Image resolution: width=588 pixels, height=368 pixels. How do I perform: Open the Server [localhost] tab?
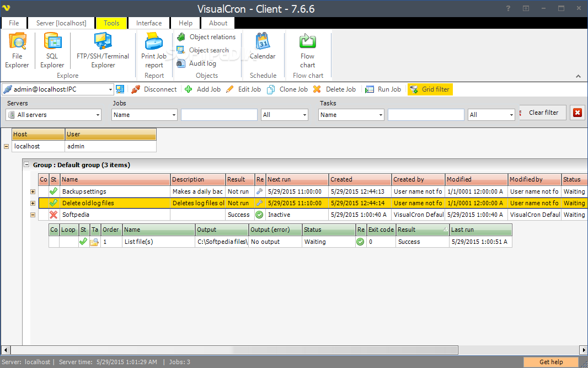point(61,23)
